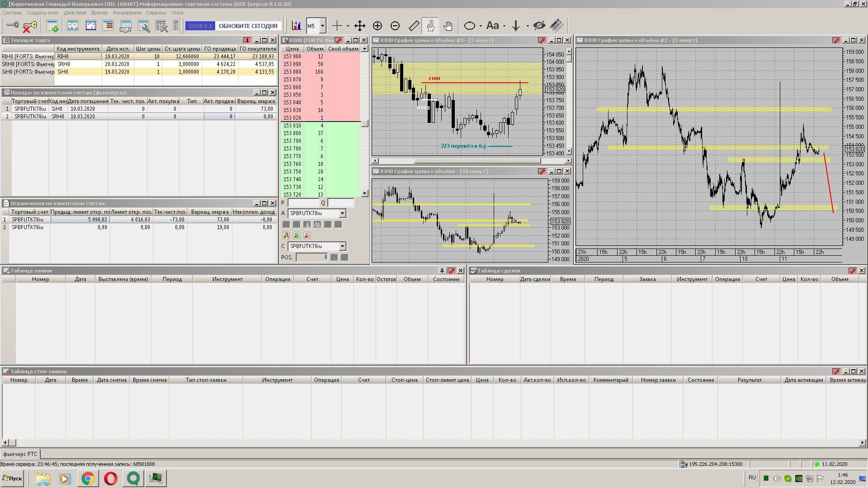This screenshot has height=488, width=868.
Task: Click the disconnect key with red X
Action: coord(29,26)
